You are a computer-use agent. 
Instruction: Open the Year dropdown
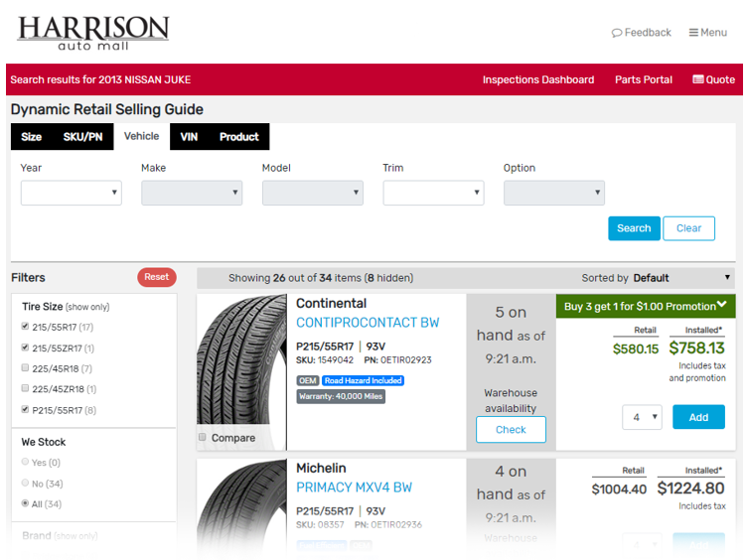pyautogui.click(x=72, y=193)
